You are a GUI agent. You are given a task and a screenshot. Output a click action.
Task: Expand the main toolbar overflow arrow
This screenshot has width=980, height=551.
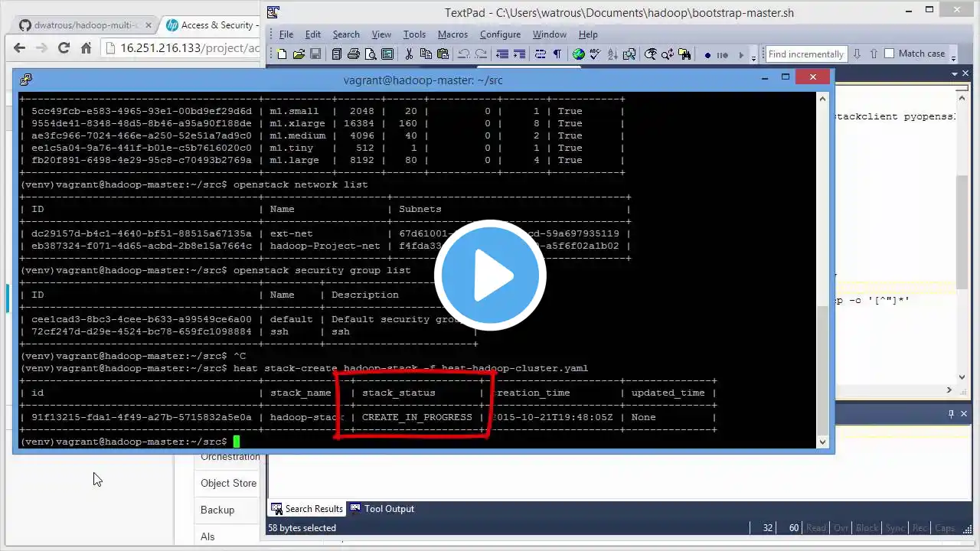click(753, 57)
